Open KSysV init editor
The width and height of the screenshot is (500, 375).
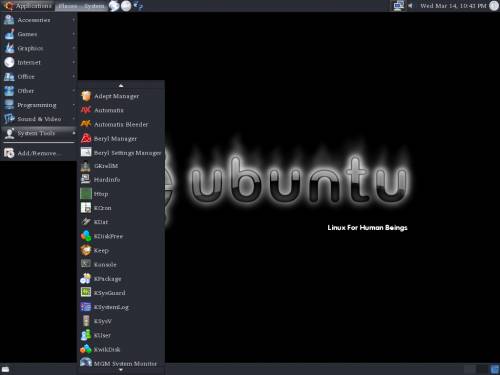pyautogui.click(x=121, y=321)
